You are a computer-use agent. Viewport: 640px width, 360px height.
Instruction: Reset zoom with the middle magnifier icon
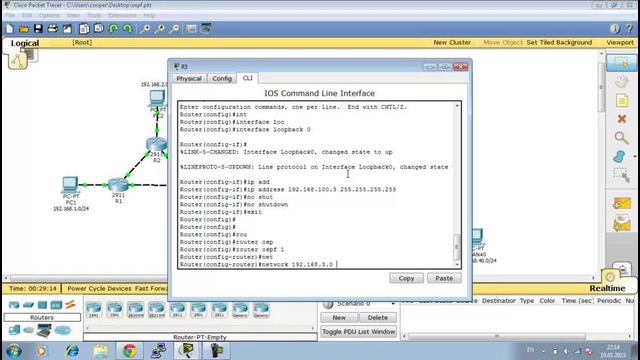160,29
